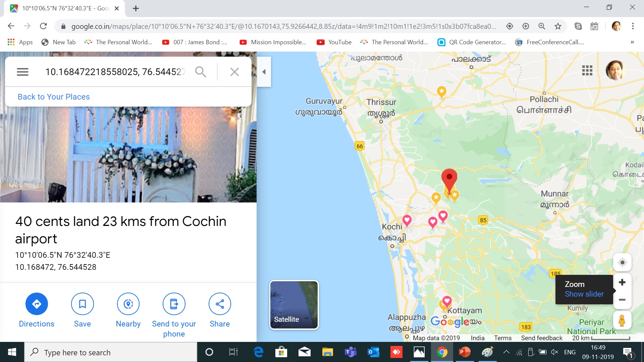Screen dimensions: 644x362
Task: Open the Google Maps hamburger menu
Action: tap(22, 72)
